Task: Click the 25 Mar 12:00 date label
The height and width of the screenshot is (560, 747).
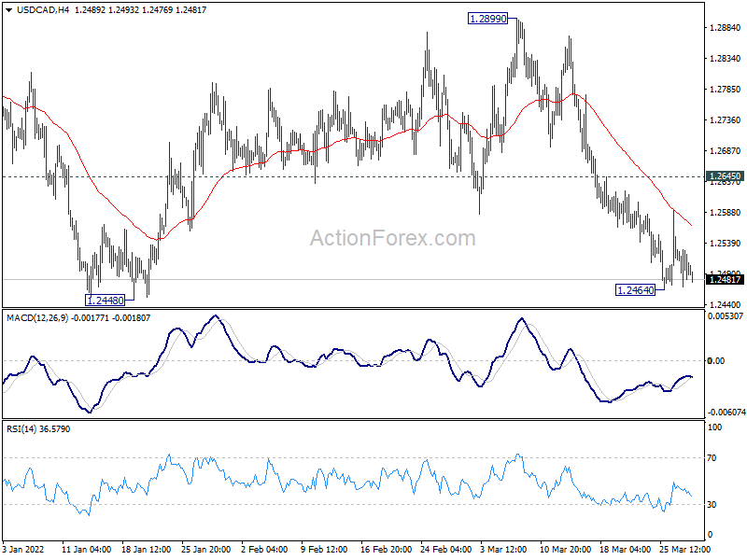Action: 685,550
